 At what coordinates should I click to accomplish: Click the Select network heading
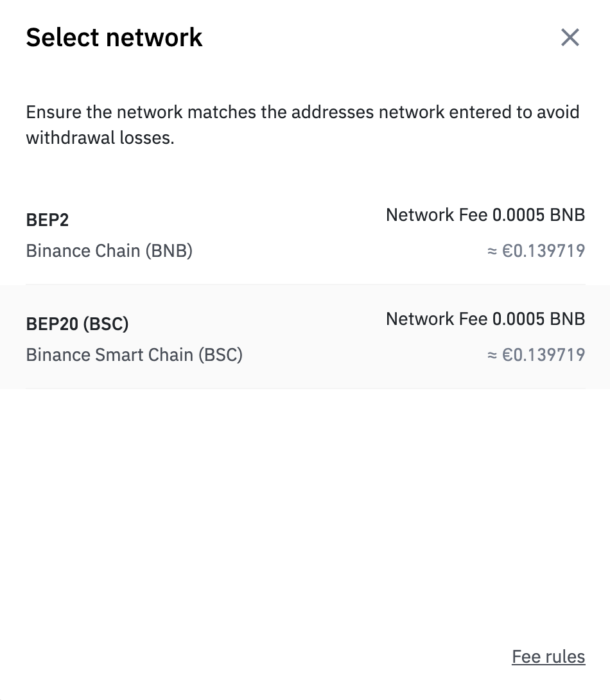[114, 37]
